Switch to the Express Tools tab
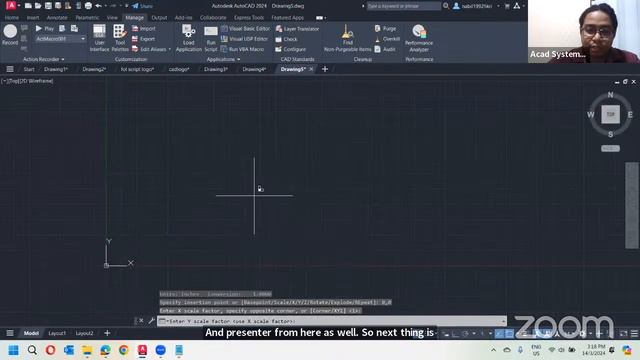640x360 pixels. [x=249, y=18]
